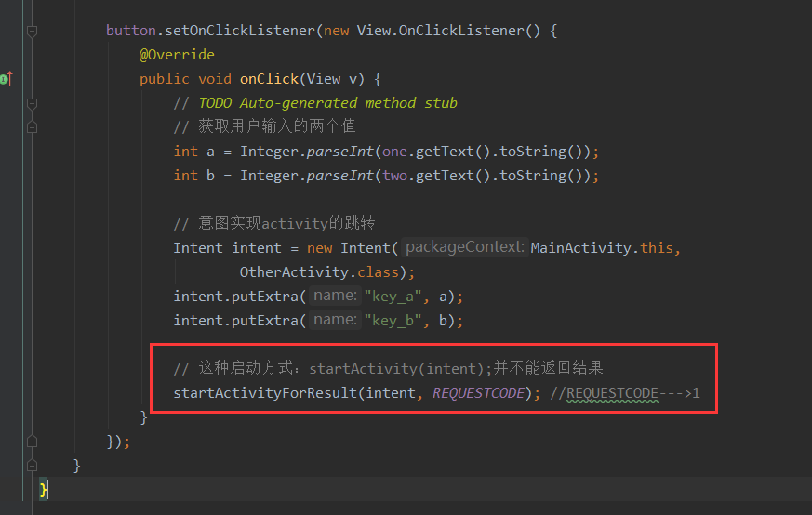Click the name: hint before "key_b"

pos(335,320)
